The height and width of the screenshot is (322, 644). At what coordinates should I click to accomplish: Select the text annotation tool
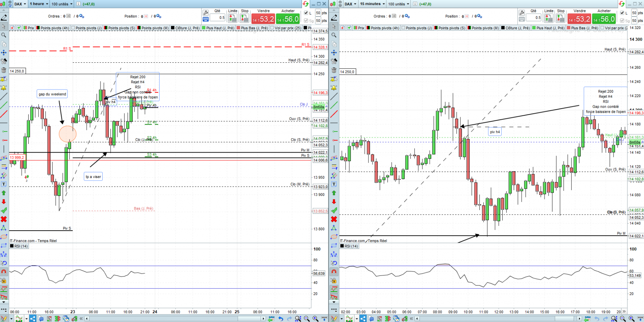pyautogui.click(x=4, y=184)
